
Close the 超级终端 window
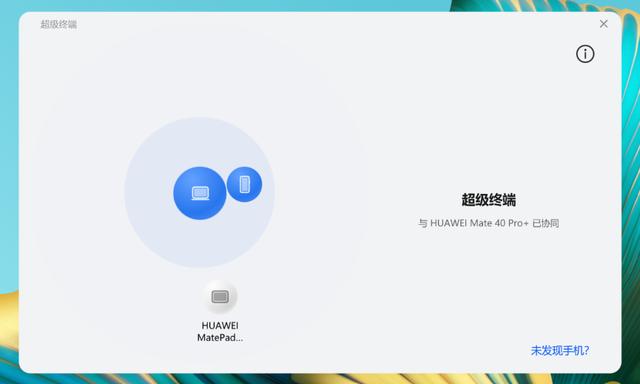[x=604, y=24]
